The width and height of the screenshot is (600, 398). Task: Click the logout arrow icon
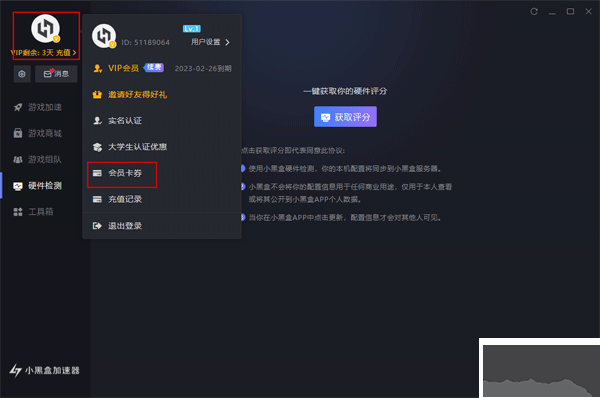(97, 226)
